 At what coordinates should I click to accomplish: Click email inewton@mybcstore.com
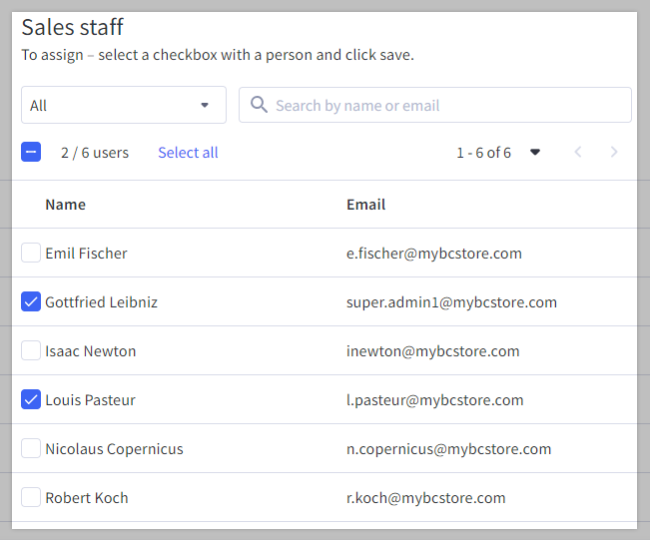pos(433,351)
